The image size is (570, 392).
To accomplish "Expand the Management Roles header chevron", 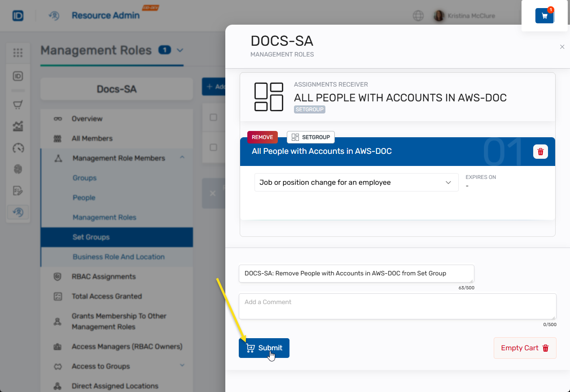I will [x=180, y=50].
